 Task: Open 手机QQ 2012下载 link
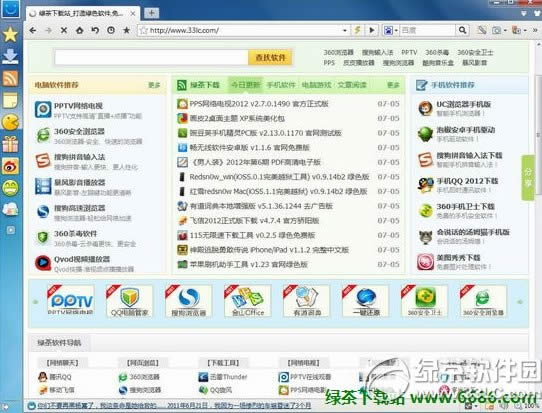[x=467, y=181]
